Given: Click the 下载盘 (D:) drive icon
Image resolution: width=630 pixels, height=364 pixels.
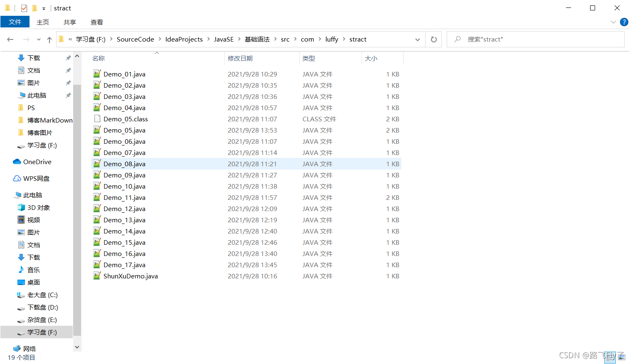Looking at the screenshot, I should [x=21, y=308].
